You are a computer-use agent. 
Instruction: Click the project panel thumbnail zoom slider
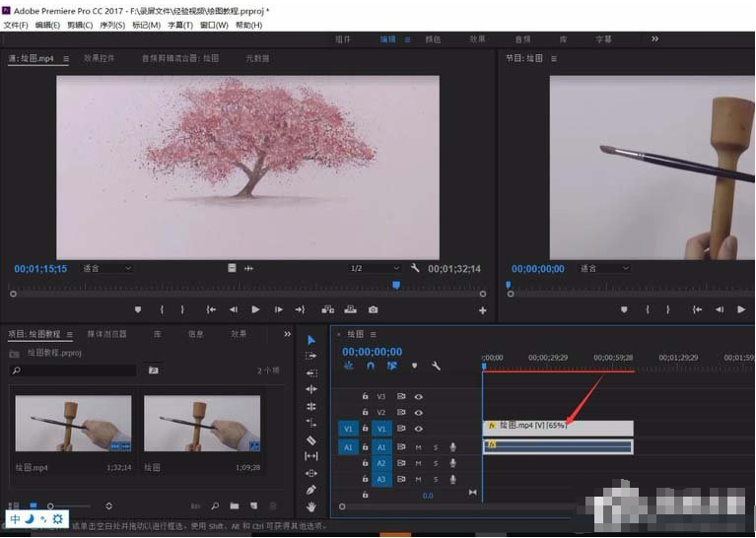(x=51, y=506)
